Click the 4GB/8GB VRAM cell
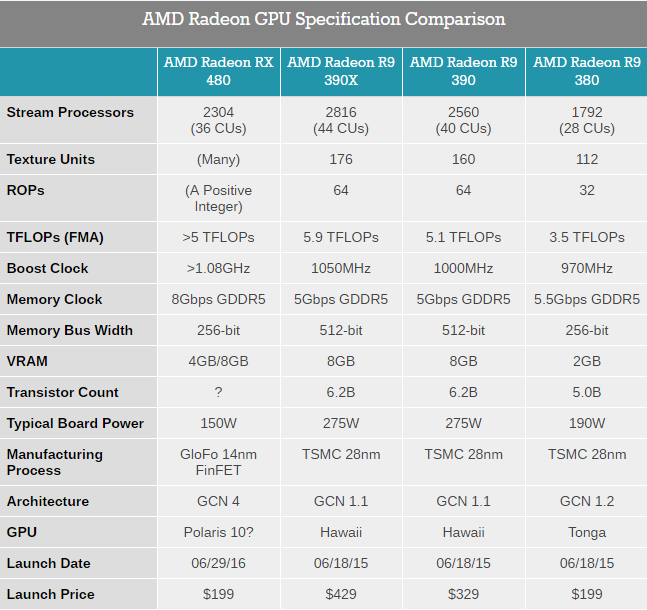 pyautogui.click(x=219, y=361)
